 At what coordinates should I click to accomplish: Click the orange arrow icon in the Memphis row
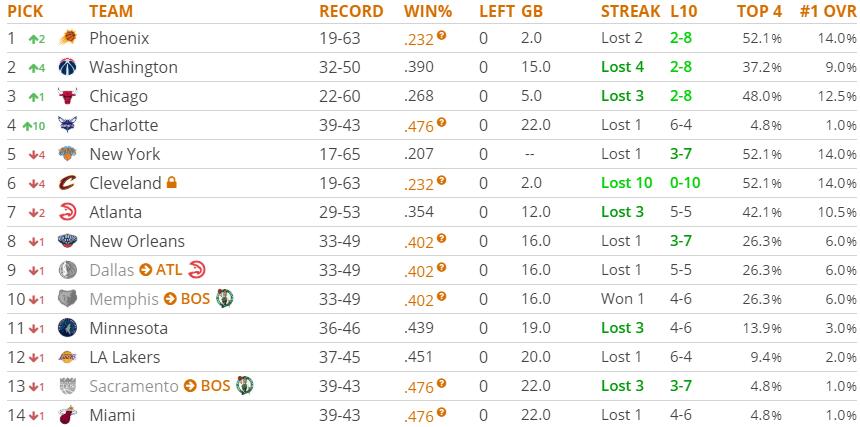pyautogui.click(x=170, y=299)
